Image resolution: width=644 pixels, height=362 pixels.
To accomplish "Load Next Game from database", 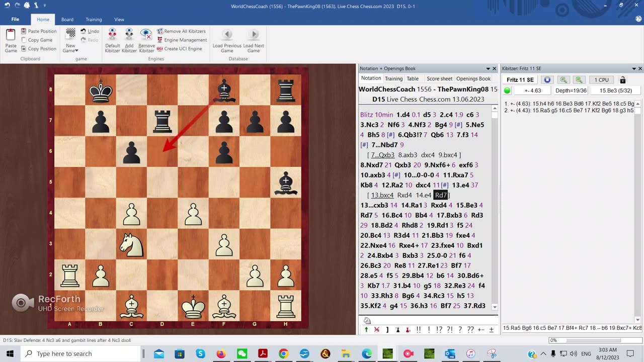I will (x=254, y=40).
